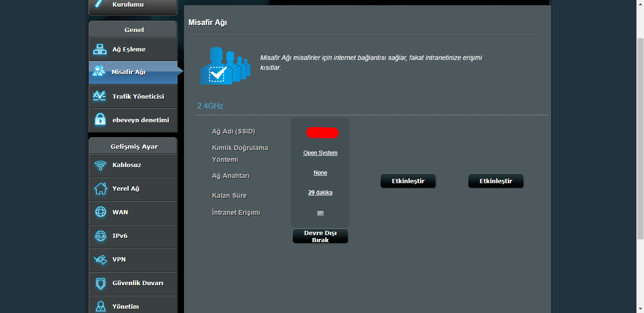The height and width of the screenshot is (313, 644).
Task: Open VPN settings page
Action: (x=133, y=260)
